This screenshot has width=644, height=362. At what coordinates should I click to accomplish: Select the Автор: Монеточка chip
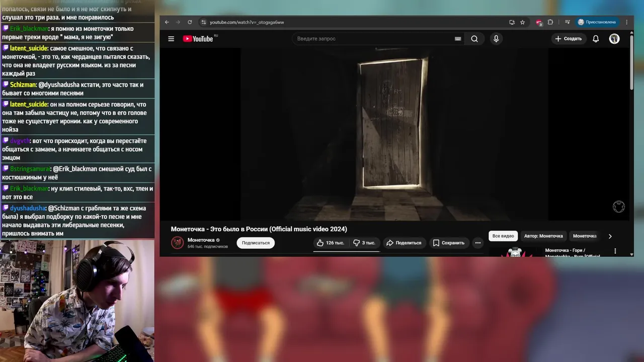click(543, 236)
